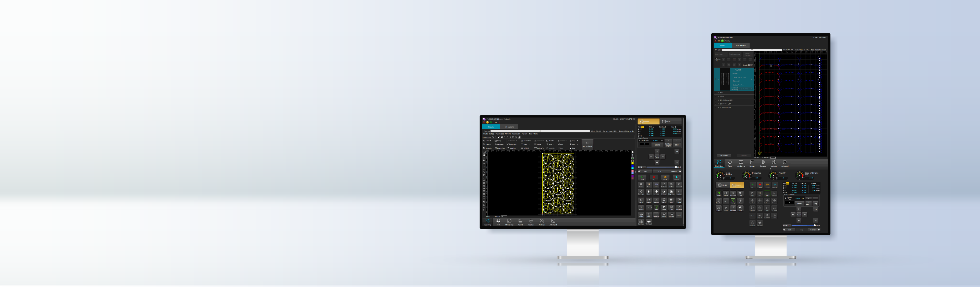Open Monitoring section on left monitor bottom bar
The height and width of the screenshot is (287, 980).
509,222
